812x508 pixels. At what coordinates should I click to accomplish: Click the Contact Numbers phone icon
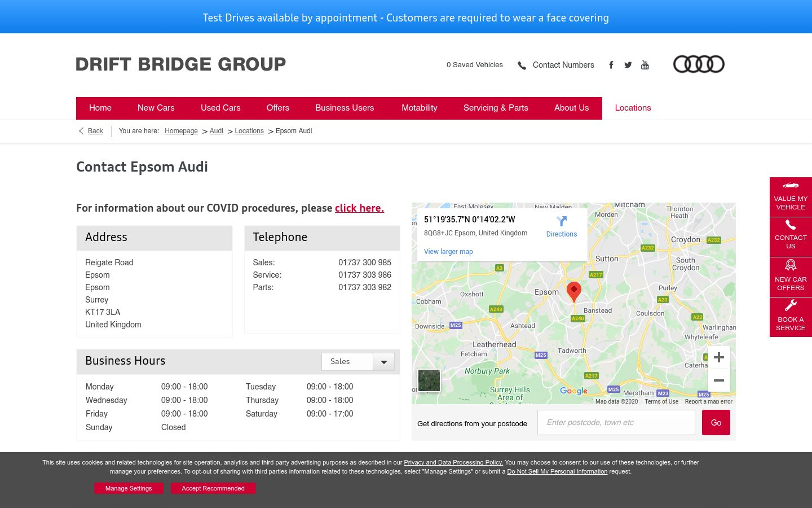pos(522,65)
